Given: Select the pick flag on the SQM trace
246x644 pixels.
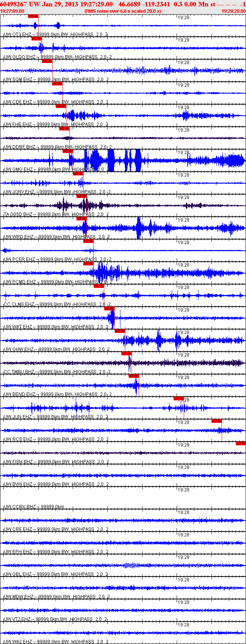Looking at the screenshot, I should tap(47, 61).
